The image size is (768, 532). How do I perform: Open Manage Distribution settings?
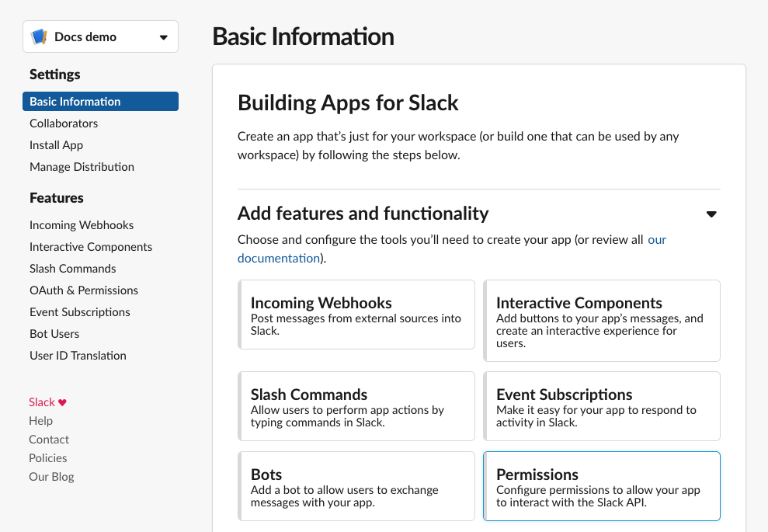(x=82, y=167)
